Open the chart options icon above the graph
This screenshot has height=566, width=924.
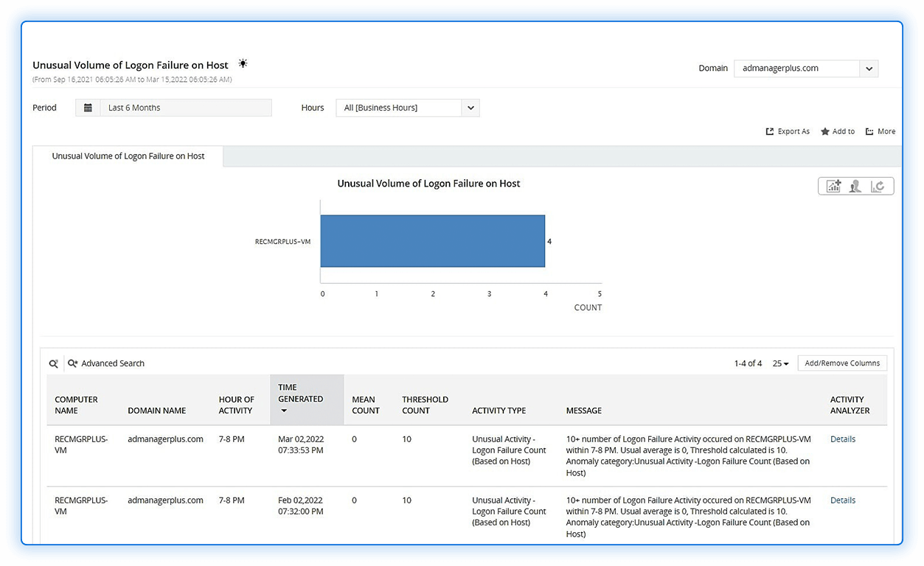(x=833, y=186)
